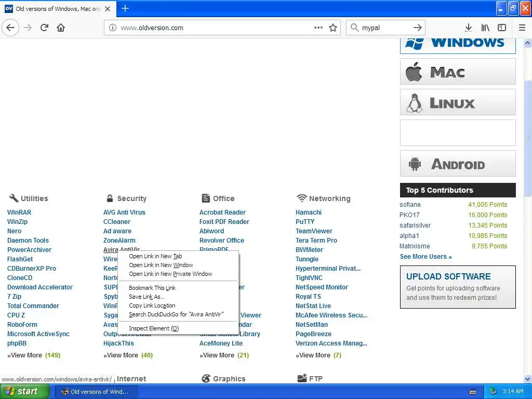Select the Old versions of Windows tab
Screen dimensions: 532x399
(58, 9)
